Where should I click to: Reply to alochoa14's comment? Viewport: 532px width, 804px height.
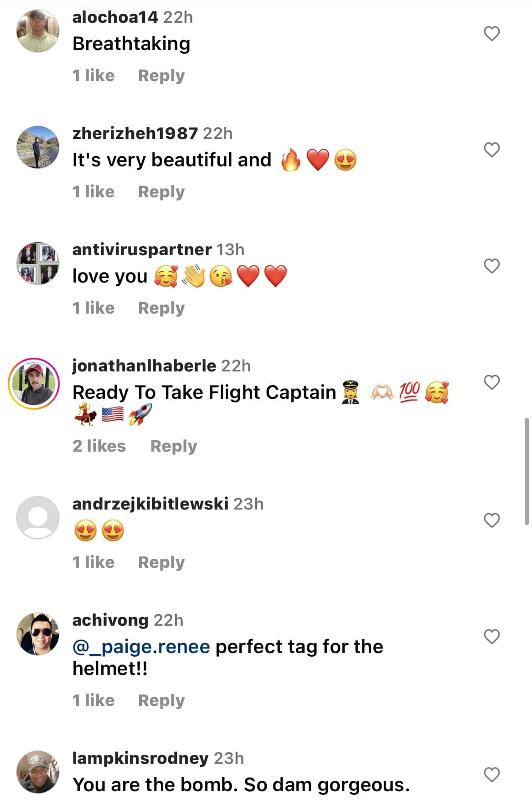(161, 76)
